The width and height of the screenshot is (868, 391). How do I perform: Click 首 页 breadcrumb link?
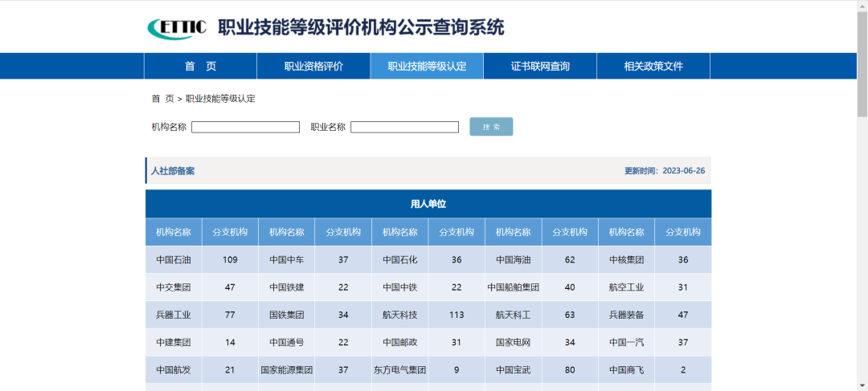pyautogui.click(x=162, y=99)
